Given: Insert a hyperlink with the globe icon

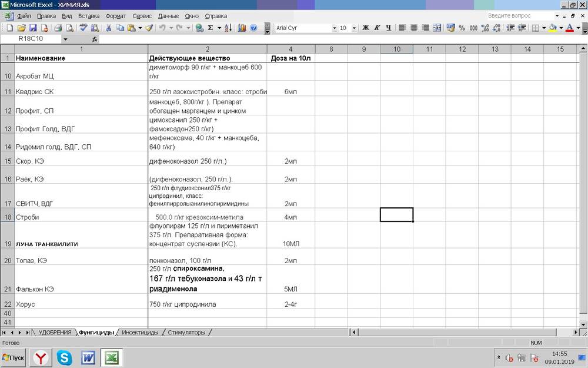Looking at the screenshot, I should pos(199,28).
